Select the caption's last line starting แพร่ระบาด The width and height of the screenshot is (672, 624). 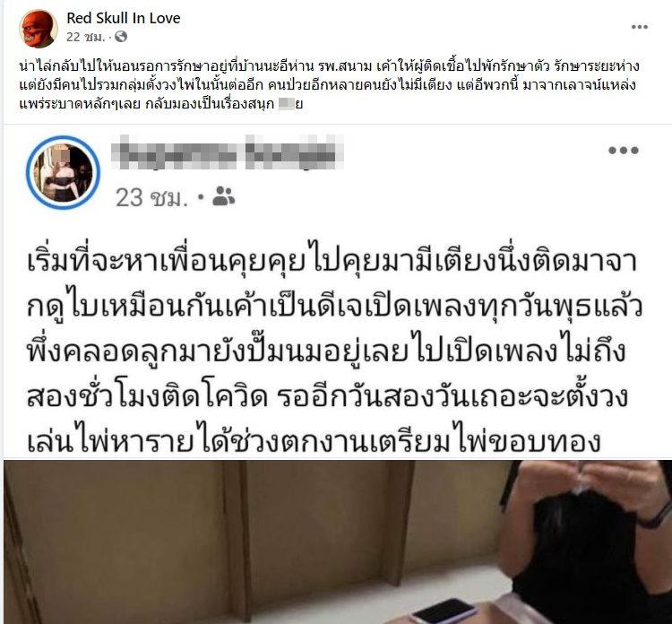[161, 104]
